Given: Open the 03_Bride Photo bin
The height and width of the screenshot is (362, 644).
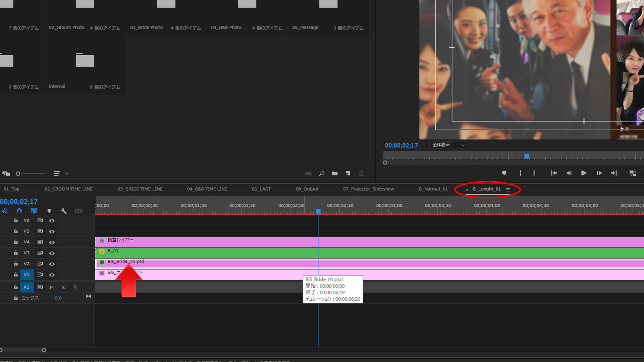Looking at the screenshot, I should point(166,4).
